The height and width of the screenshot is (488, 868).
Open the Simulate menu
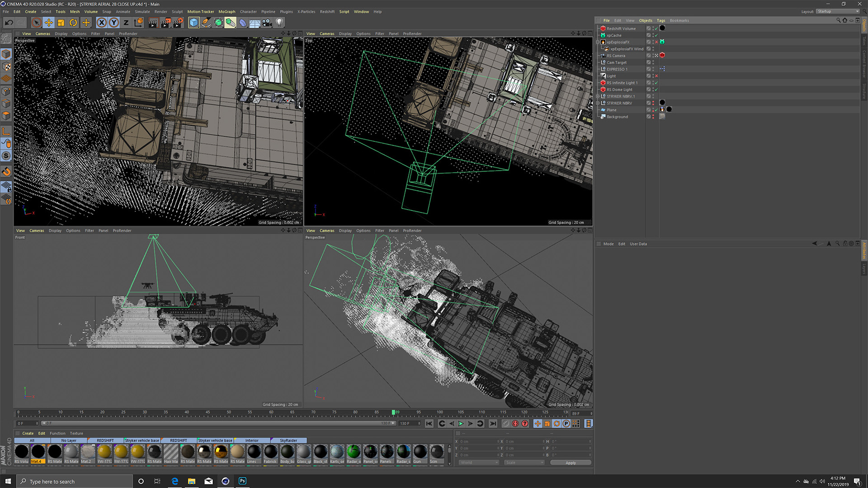click(142, 12)
